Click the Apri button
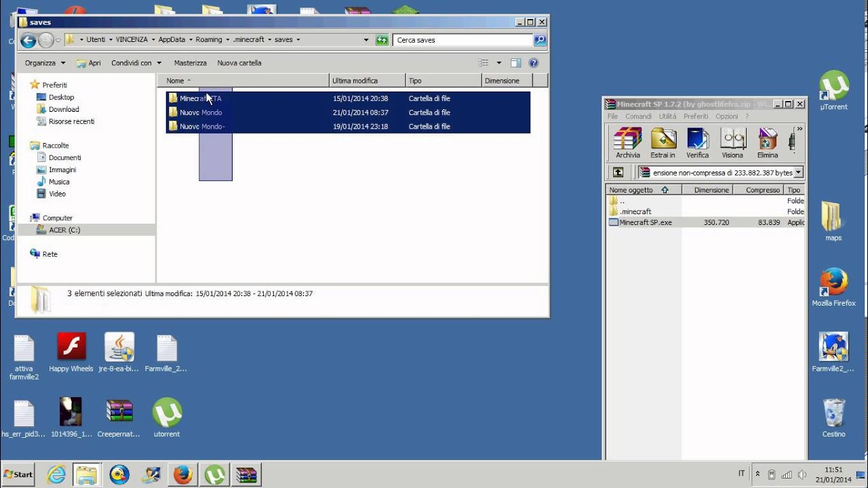Image resolution: width=868 pixels, height=488 pixels. tap(89, 63)
